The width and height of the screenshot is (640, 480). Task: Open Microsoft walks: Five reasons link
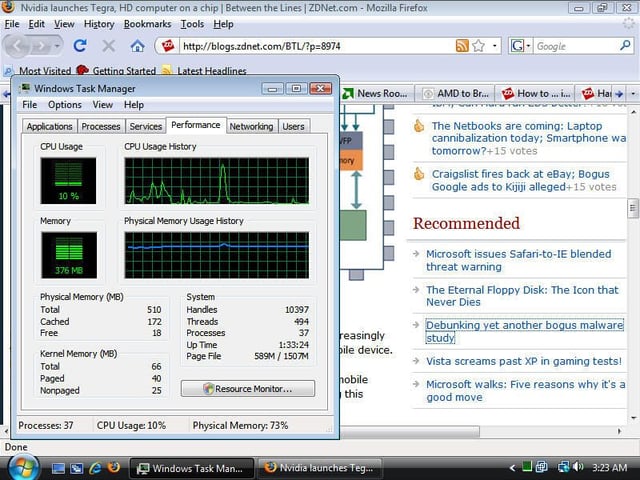click(525, 391)
